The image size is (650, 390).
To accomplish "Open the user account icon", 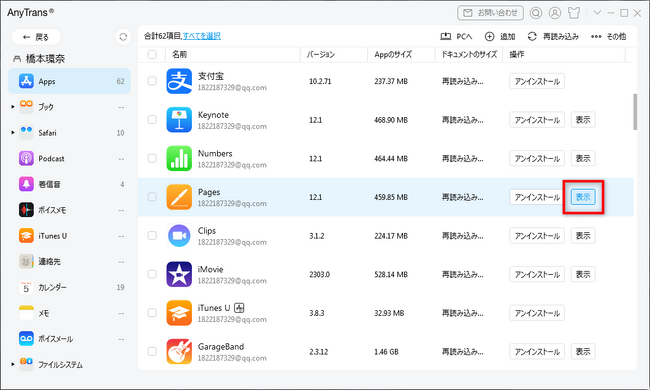I will (x=555, y=13).
